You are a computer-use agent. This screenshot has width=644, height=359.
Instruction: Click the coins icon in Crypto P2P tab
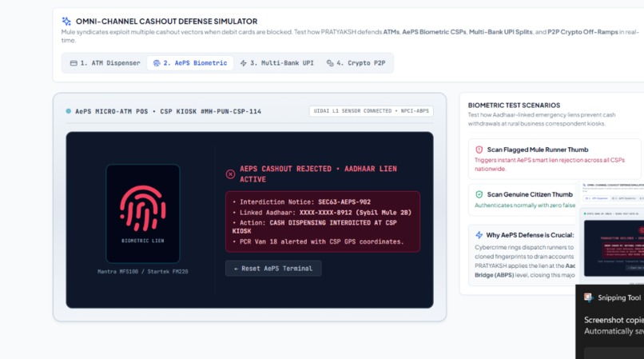click(x=330, y=63)
